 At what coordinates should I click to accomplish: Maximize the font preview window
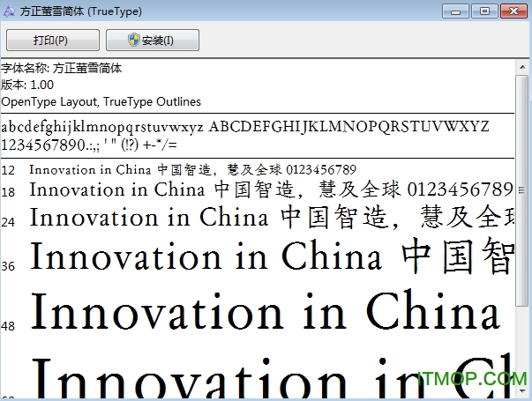coord(484,11)
